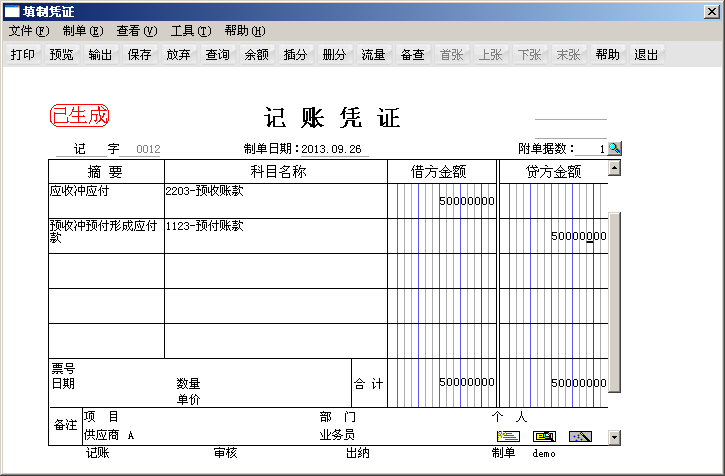Screen dimensions: 725x476
Task: Click the 制单 demo preparer text
Action: (x=524, y=453)
